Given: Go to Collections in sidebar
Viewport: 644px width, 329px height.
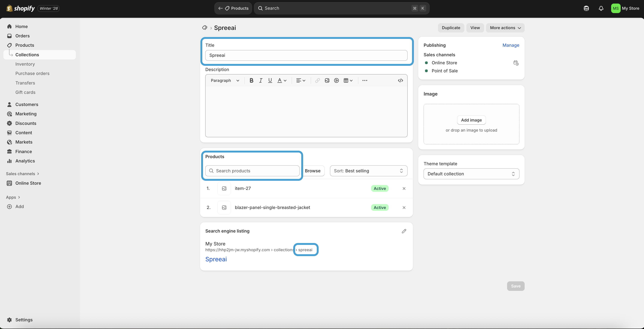Looking at the screenshot, I should pyautogui.click(x=39, y=55).
